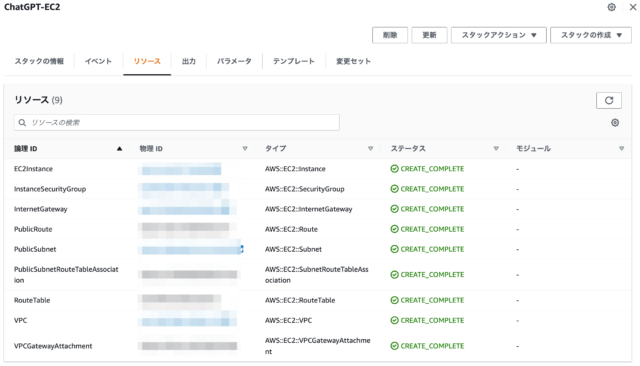The height and width of the screenshot is (366, 640).
Task: Click the InstanceSecurityGroup logical ID
Action: point(50,189)
